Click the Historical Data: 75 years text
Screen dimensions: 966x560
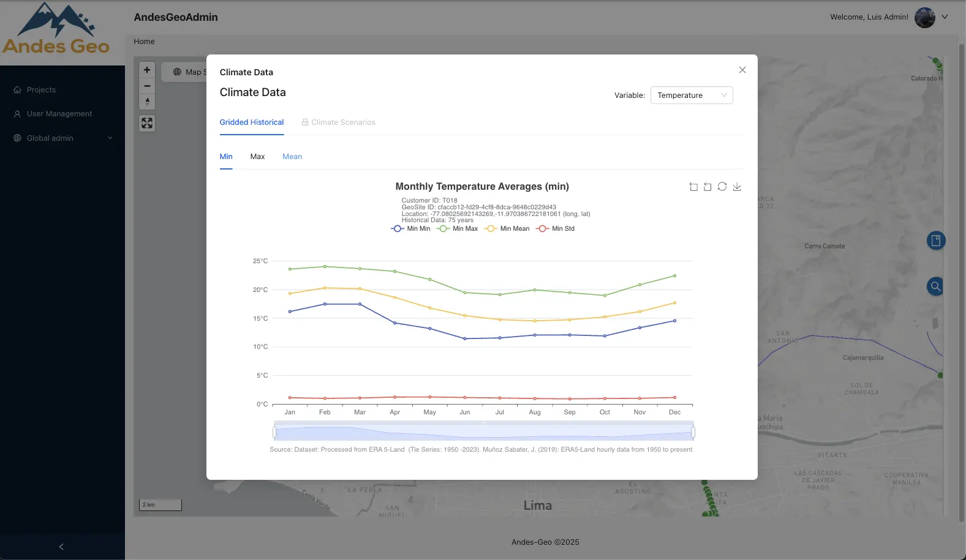pos(437,220)
